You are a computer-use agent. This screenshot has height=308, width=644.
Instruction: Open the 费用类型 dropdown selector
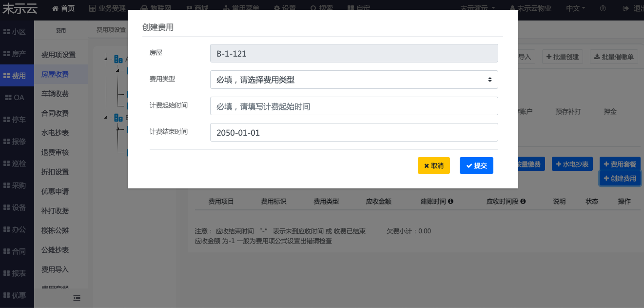pyautogui.click(x=354, y=80)
